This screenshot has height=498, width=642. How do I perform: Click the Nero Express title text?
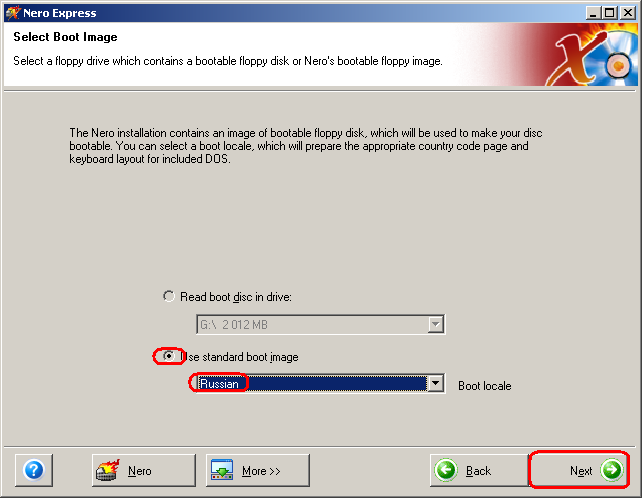pos(60,13)
